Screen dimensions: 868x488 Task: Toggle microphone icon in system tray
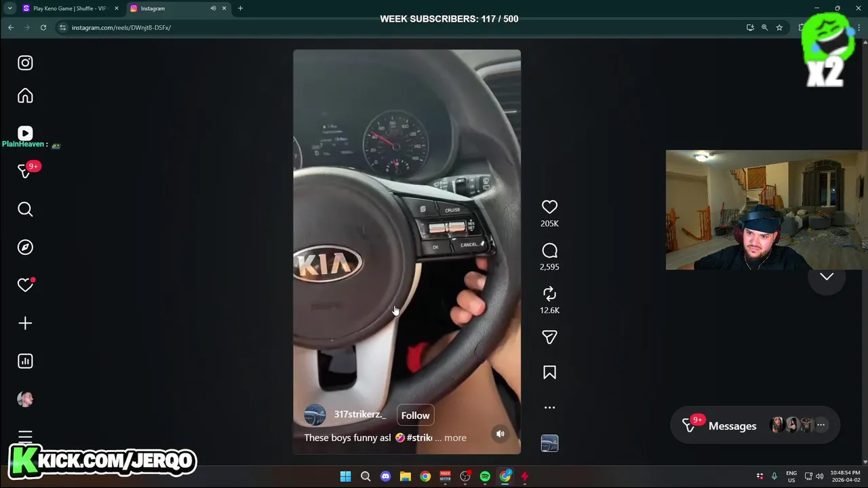point(774,476)
